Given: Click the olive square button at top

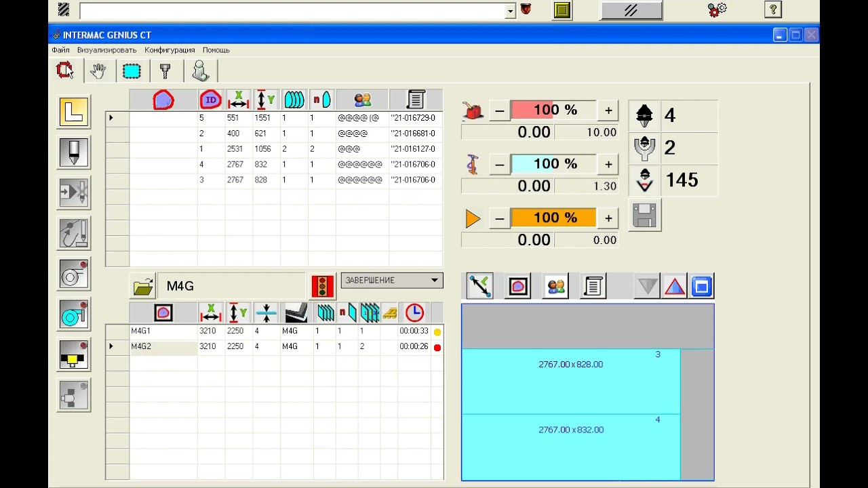Looking at the screenshot, I should coord(562,9).
